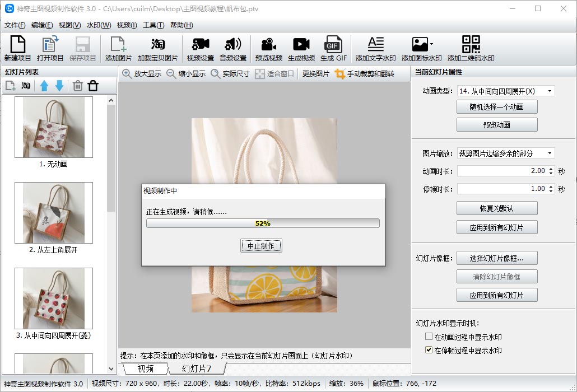The image size is (577, 392).
Task: Click 中止制作 to stop video generation
Action: point(261,246)
